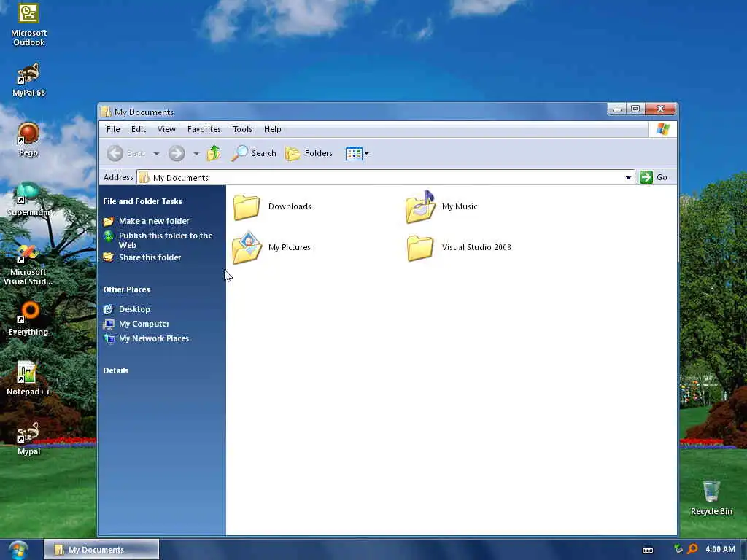The height and width of the screenshot is (560, 747).
Task: Click the network status tray icon
Action: pyautogui.click(x=678, y=549)
